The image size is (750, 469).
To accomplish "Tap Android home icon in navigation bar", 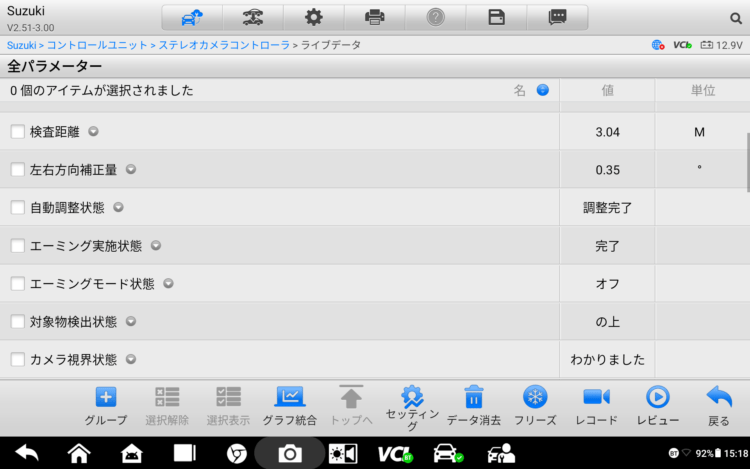I will click(x=79, y=453).
